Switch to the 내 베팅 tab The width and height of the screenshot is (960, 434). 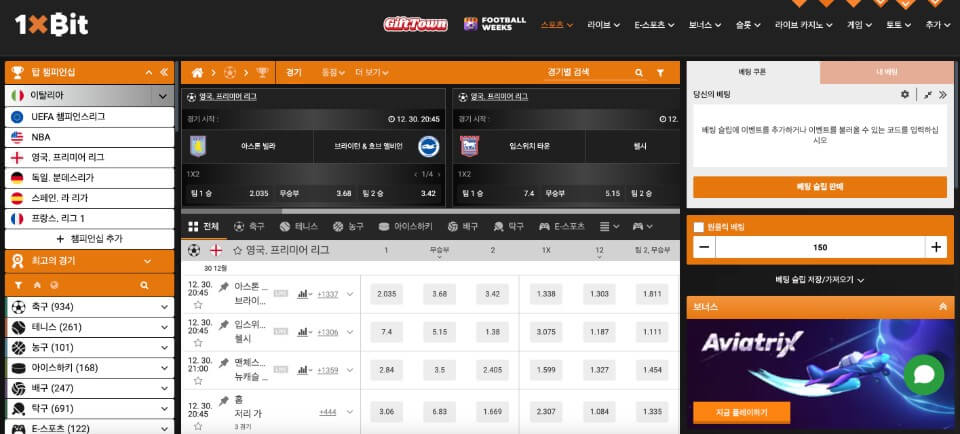(887, 72)
